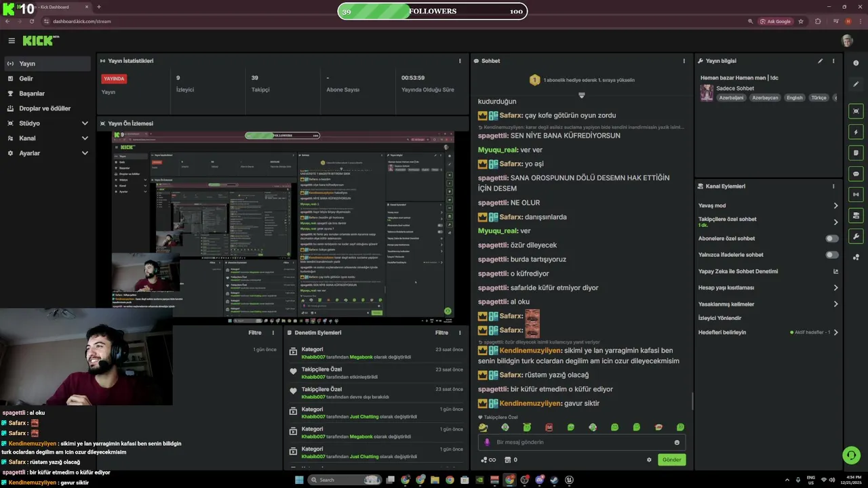This screenshot has height=488, width=868.
Task: Open the Yayın bilgisi three-dot menu
Action: (x=833, y=61)
